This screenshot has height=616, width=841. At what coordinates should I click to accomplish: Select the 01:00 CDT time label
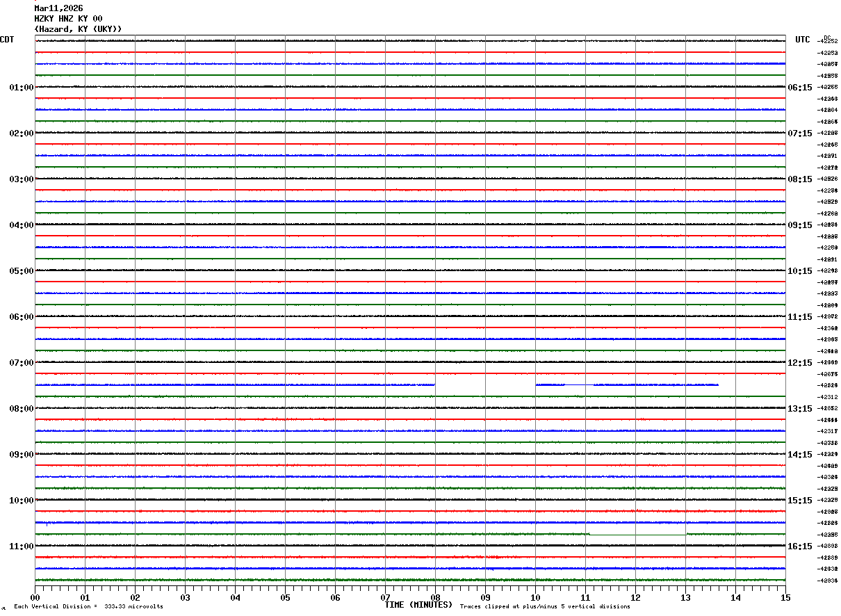click(x=21, y=88)
